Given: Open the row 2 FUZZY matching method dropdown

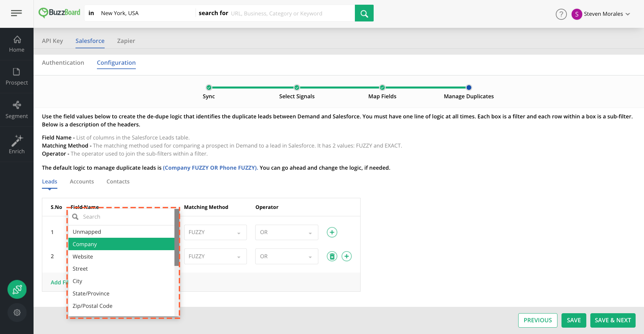Looking at the screenshot, I should coord(215,257).
